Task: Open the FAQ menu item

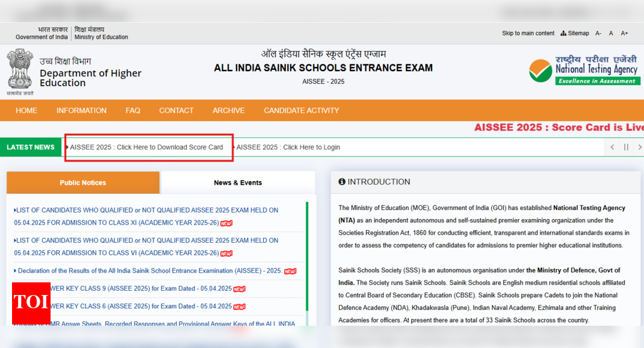Action: (132, 111)
